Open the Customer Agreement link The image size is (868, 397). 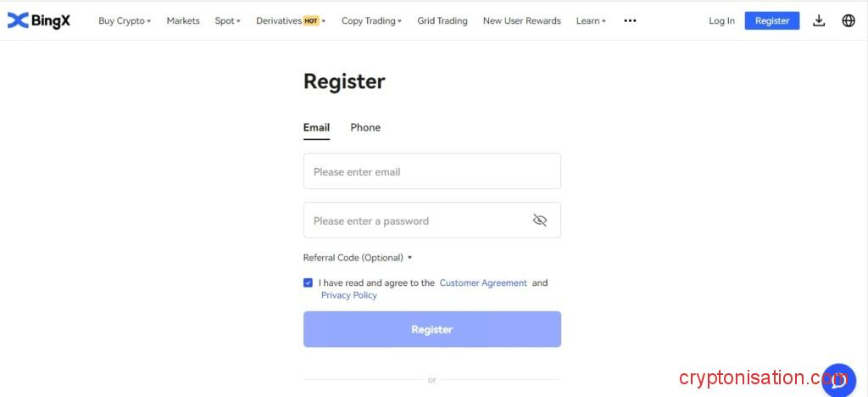483,283
